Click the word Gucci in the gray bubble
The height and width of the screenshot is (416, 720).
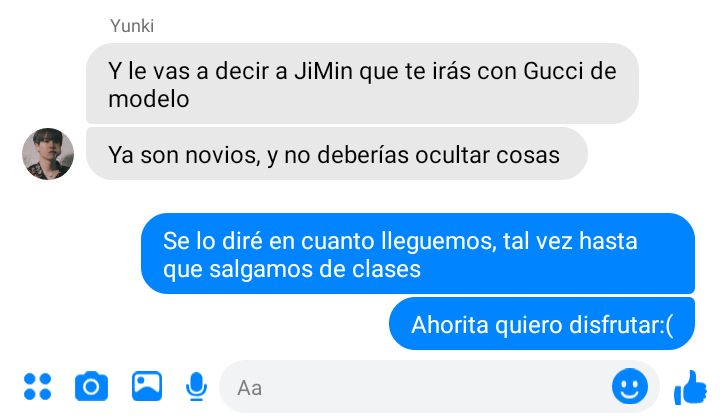pos(553,71)
